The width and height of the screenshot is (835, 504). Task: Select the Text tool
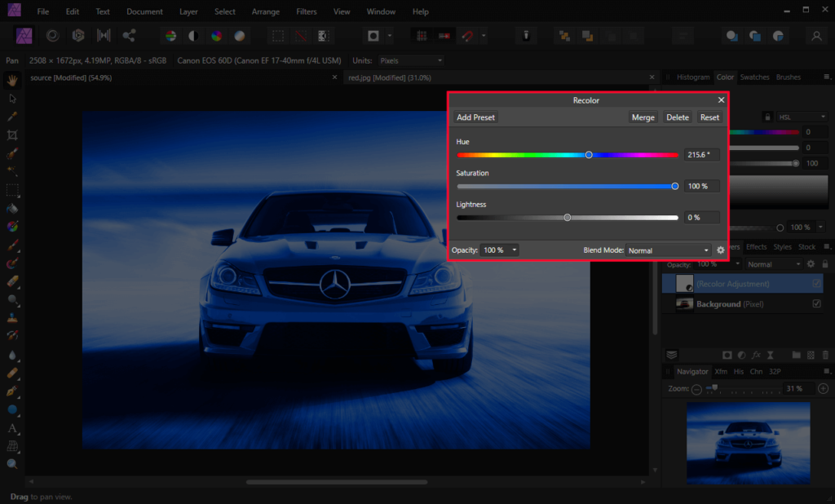(x=12, y=427)
